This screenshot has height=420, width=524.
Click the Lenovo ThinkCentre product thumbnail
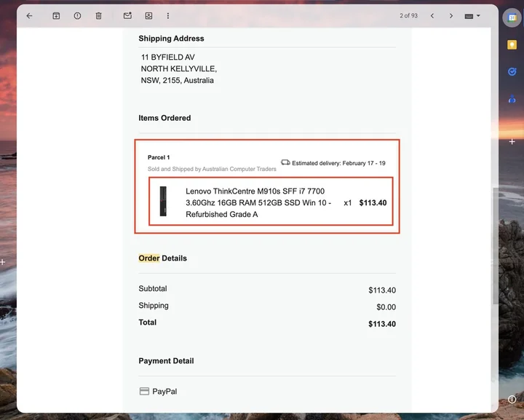click(x=164, y=202)
